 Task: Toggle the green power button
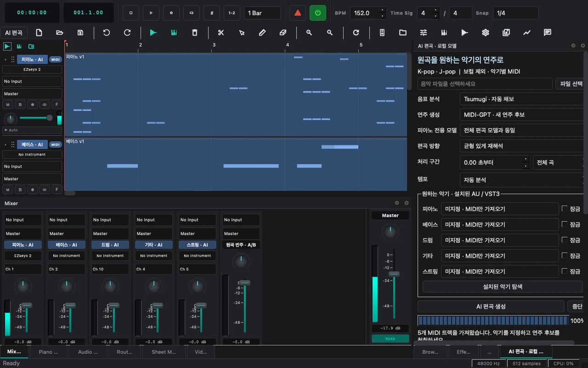click(318, 13)
